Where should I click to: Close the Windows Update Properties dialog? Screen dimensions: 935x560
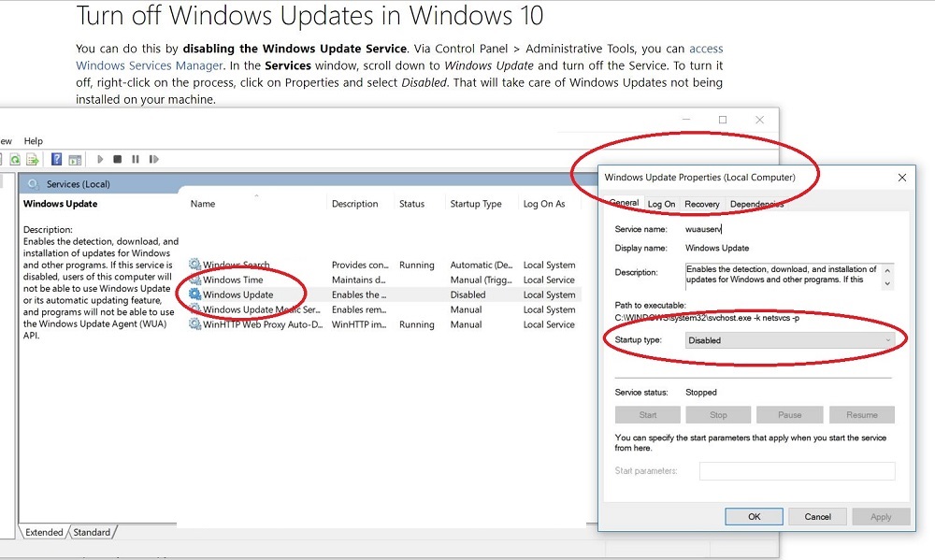(x=902, y=178)
